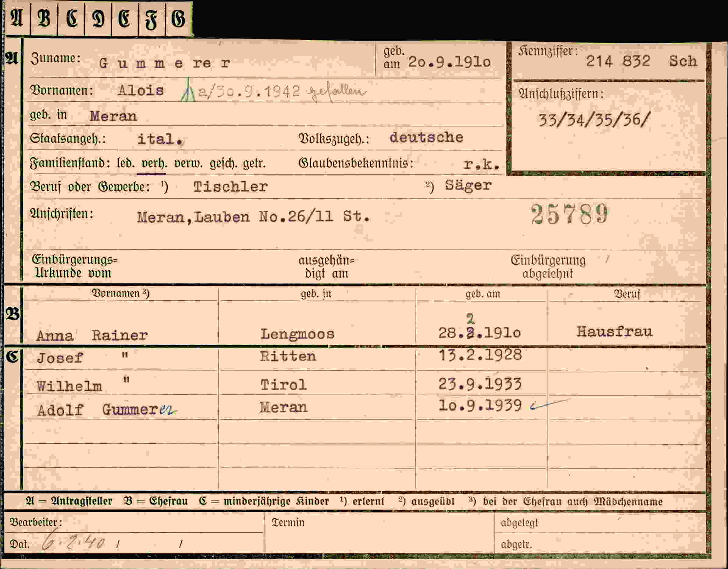Click 'Meran' in Adolf's row
Image resolution: width=728 pixels, height=569 pixels.
pyautogui.click(x=283, y=407)
